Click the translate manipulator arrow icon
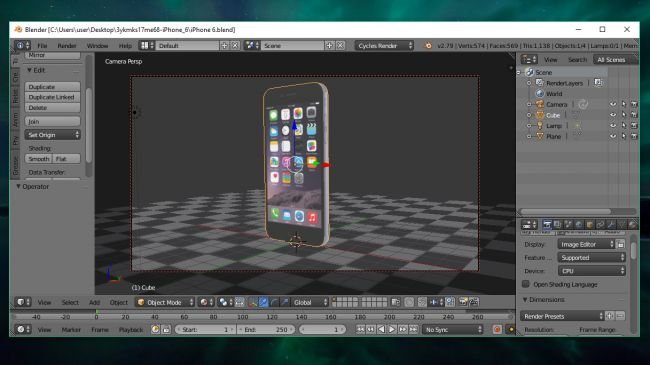 click(263, 302)
